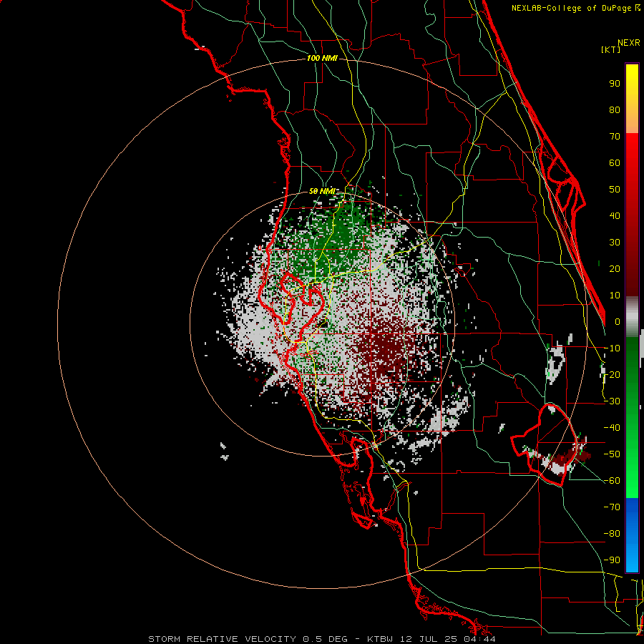This screenshot has width=644, height=644.
Task: Click the [KT] units label
Action: point(610,49)
